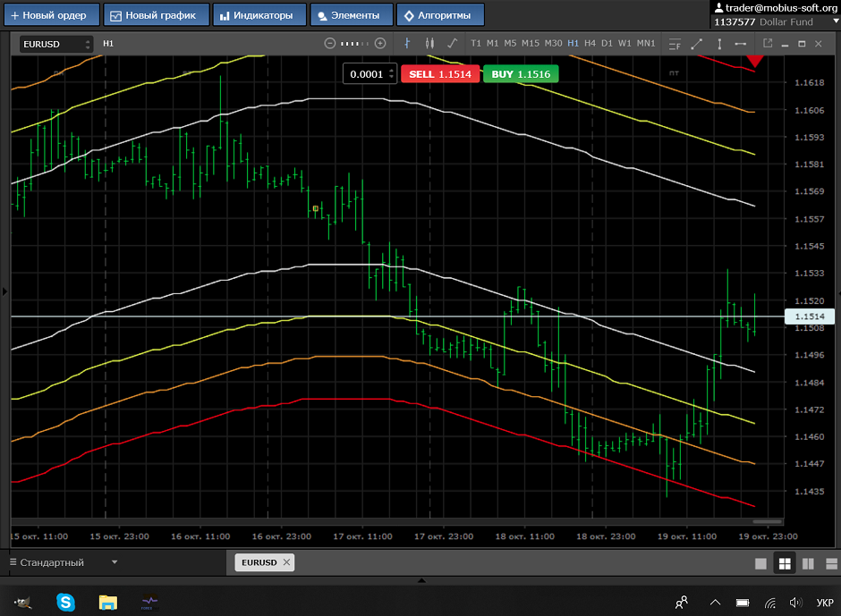Open the Алгоритмы menu
Viewport: 841px width, 616px height.
[x=440, y=15]
